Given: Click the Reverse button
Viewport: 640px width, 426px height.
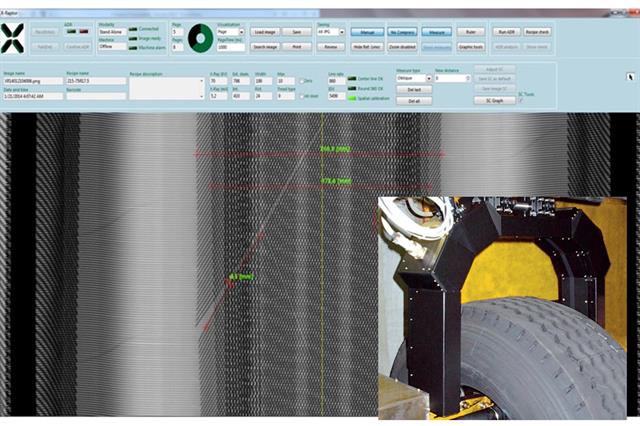Looking at the screenshot, I should pyautogui.click(x=331, y=47).
